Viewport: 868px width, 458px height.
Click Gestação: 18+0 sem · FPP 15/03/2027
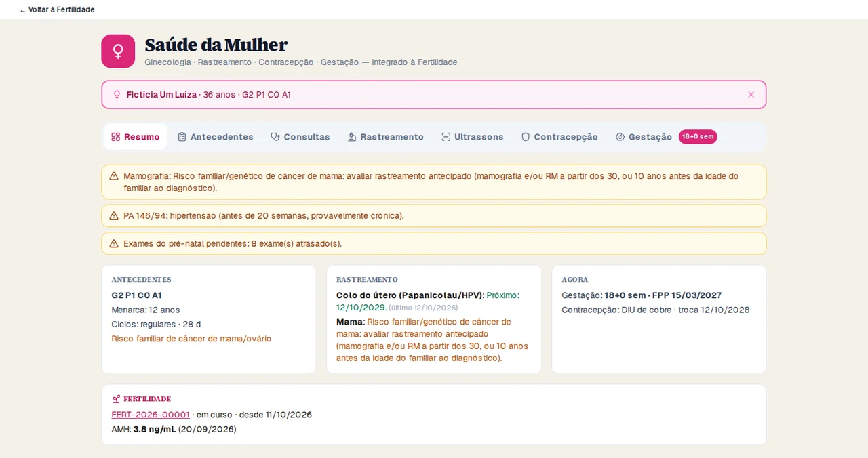pos(642,295)
